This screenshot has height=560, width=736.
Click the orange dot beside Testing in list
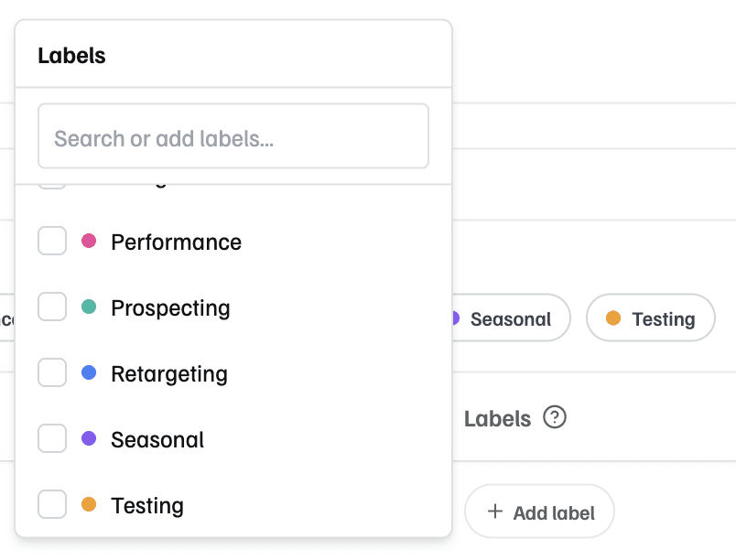tap(89, 505)
